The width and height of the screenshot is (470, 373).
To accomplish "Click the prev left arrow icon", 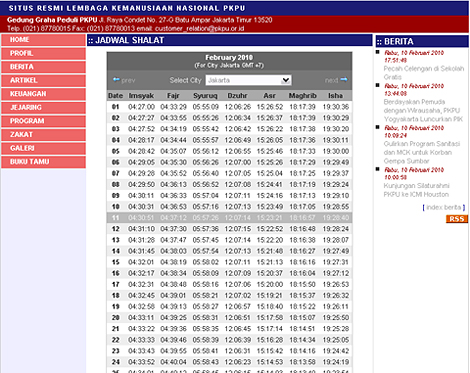I will [116, 80].
